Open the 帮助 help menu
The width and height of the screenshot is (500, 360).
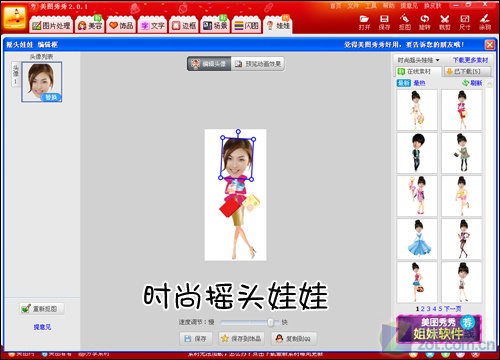388,5
